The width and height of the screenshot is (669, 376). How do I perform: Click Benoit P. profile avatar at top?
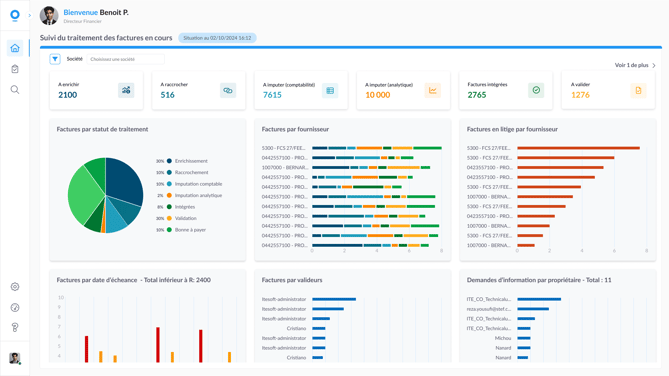[49, 16]
